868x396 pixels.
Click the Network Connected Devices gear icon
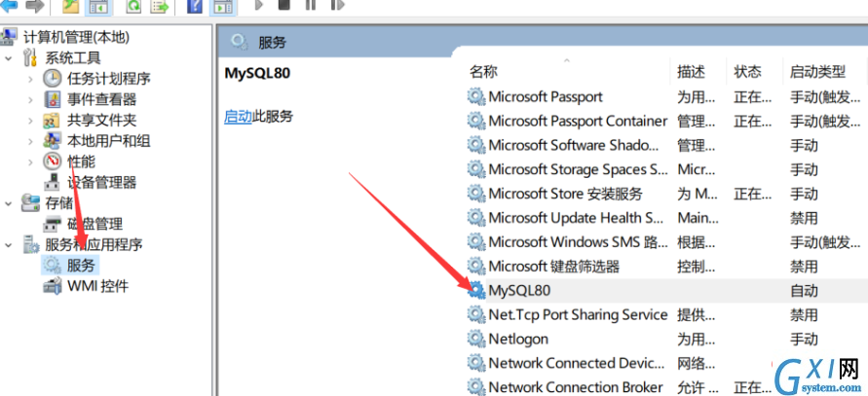pyautogui.click(x=476, y=363)
